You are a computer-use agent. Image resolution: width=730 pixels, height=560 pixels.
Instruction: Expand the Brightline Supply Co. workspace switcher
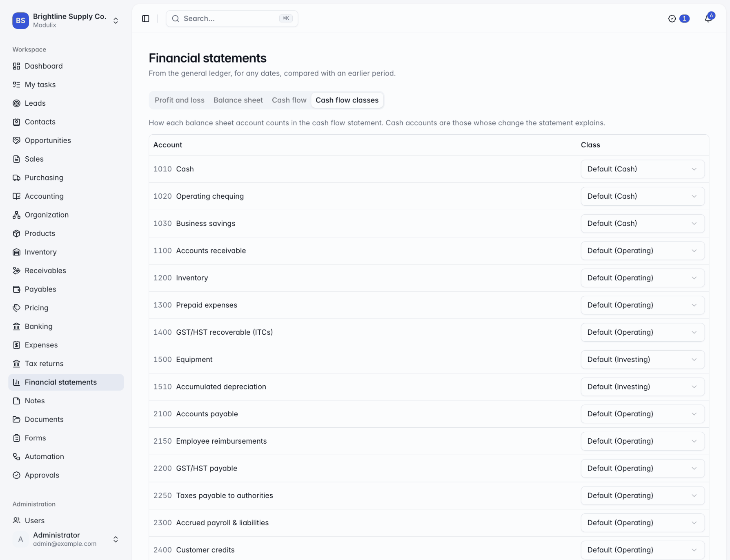66,20
